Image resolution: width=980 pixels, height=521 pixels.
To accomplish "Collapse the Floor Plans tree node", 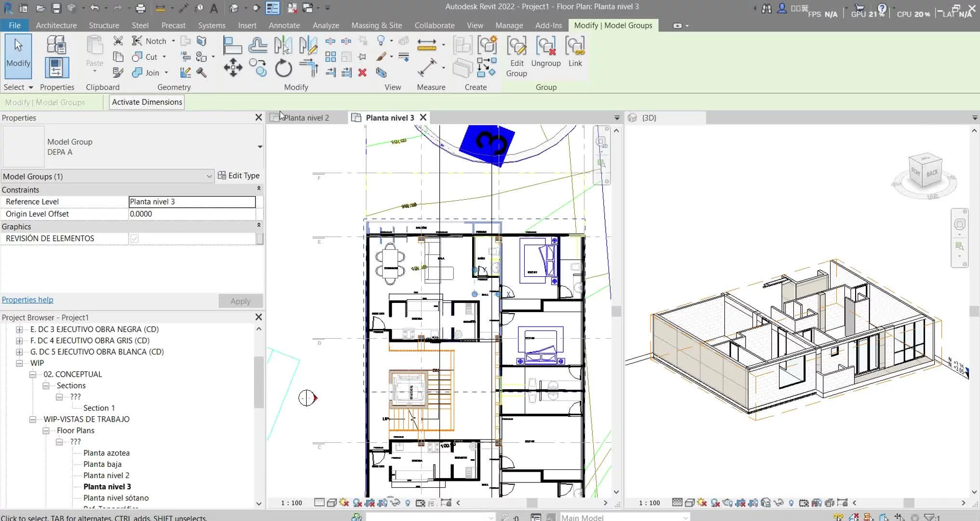I will 46,431.
